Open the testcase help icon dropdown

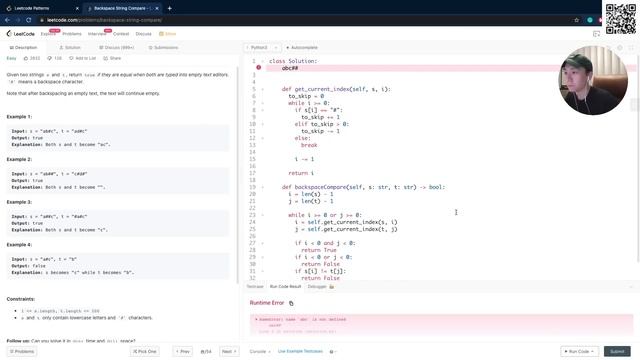coord(332,351)
